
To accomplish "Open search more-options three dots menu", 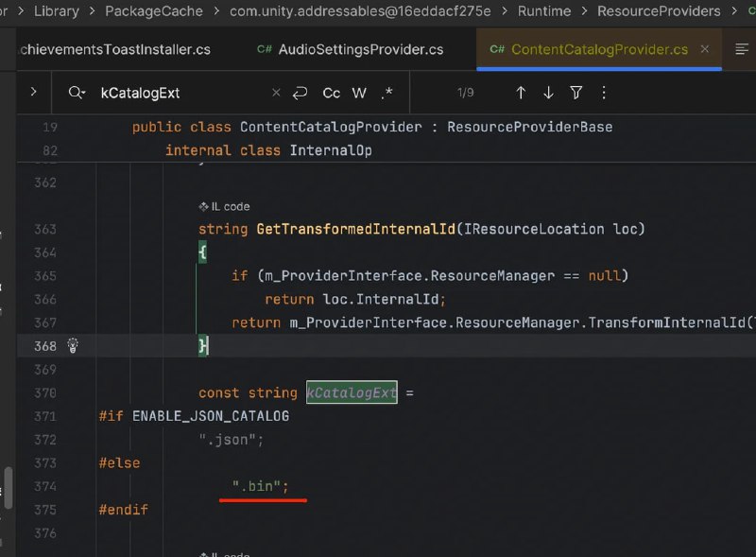I will pos(604,93).
